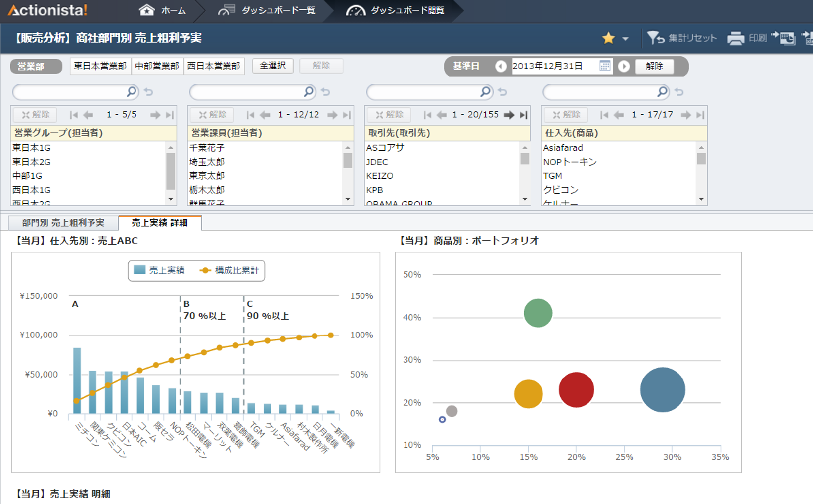Toggle 構成比累計 legend marker

205,270
